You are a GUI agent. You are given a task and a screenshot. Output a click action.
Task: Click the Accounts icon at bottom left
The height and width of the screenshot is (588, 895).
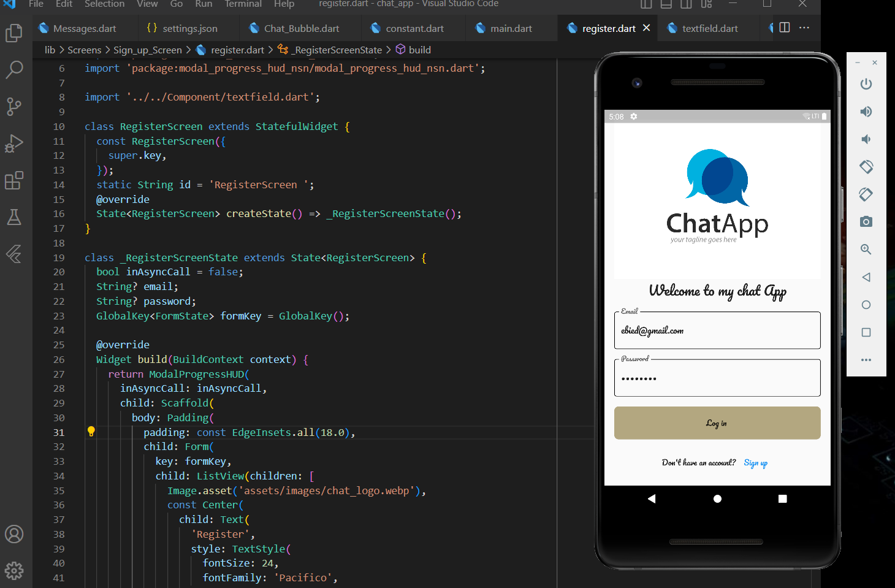tap(13, 534)
